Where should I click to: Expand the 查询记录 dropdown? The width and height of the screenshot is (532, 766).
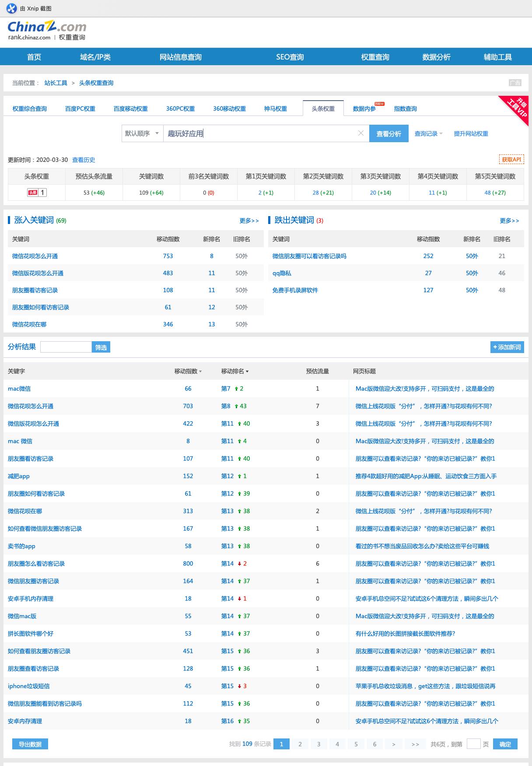428,134
